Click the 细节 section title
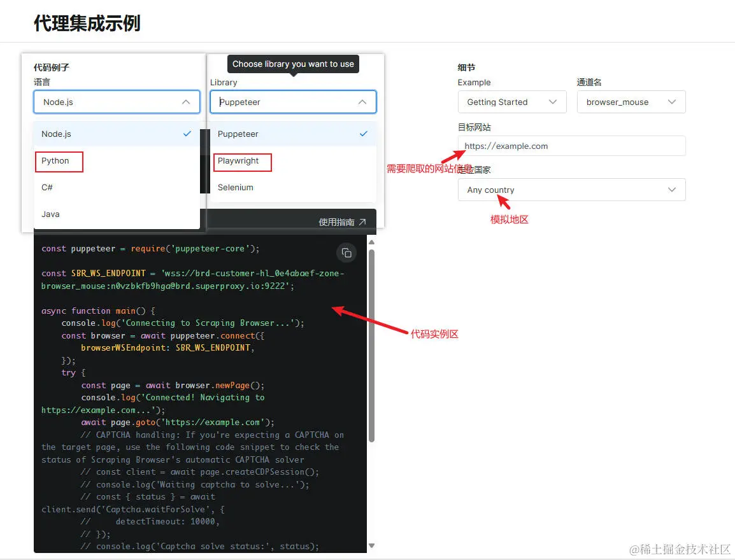Screen dimensions: 735x560 466,67
